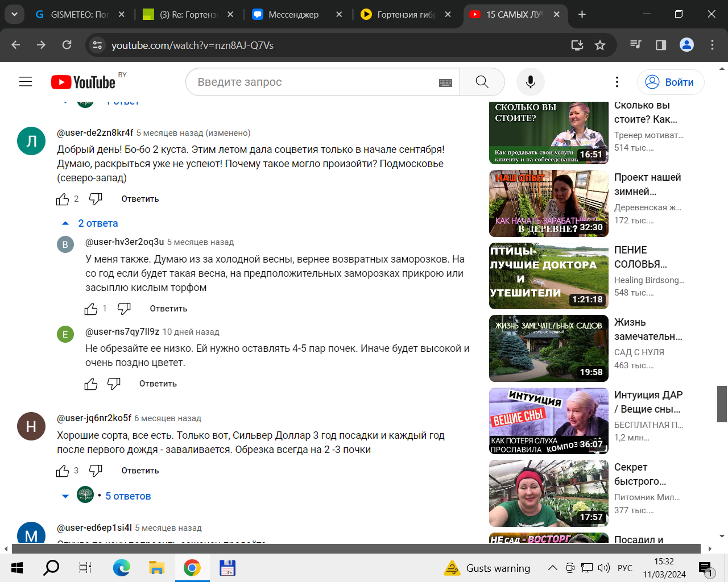
Task: Open YouTube settings three-dot menu
Action: 617,82
